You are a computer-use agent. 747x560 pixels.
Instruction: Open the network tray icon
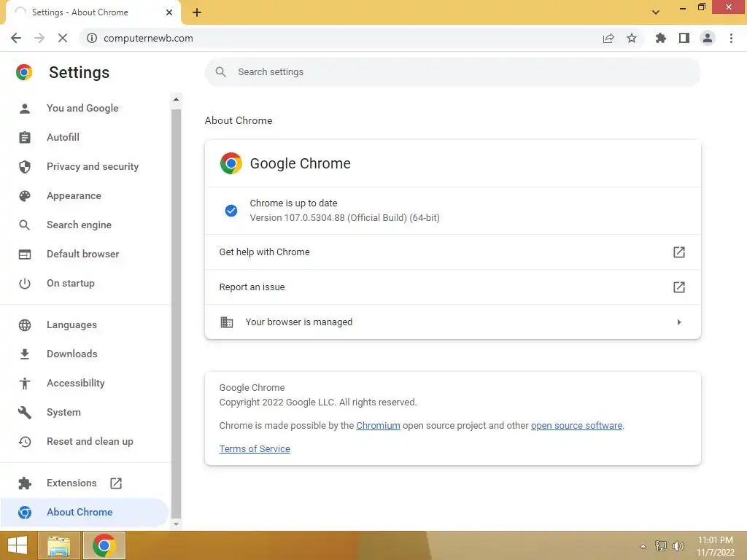click(x=661, y=546)
